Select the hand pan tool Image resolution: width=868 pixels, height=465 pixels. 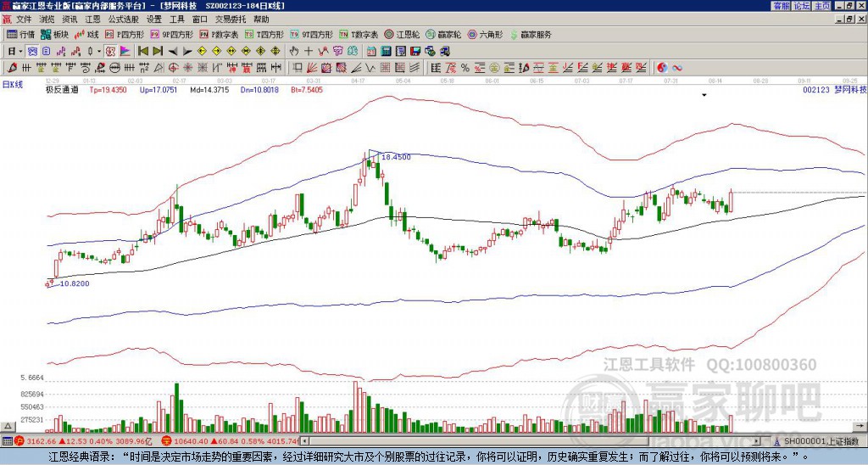pos(293,51)
